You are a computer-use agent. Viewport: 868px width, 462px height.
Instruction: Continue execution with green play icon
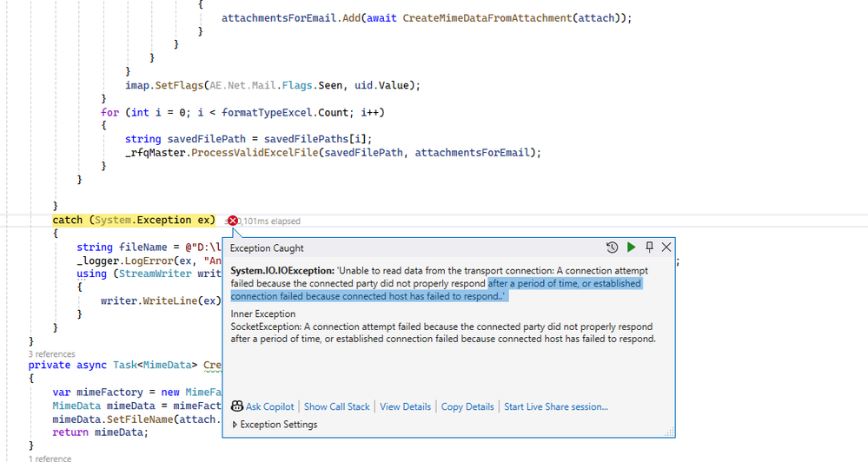pyautogui.click(x=631, y=247)
